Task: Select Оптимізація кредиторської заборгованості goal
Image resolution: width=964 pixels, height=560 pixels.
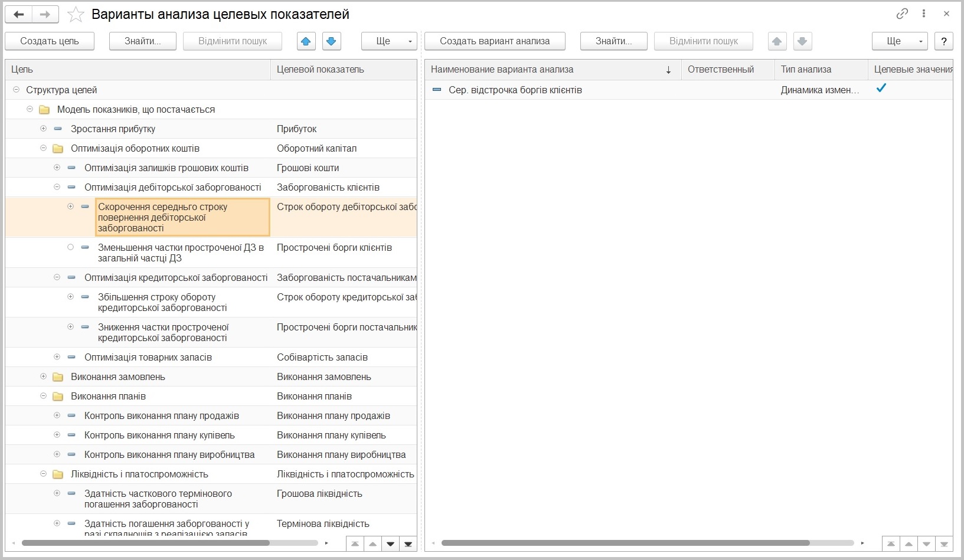Action: point(176,278)
